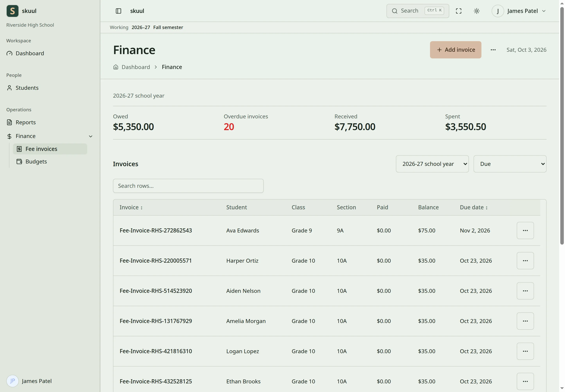This screenshot has width=565, height=392.
Task: Open the 2026-27 school year dropdown
Action: [432, 164]
